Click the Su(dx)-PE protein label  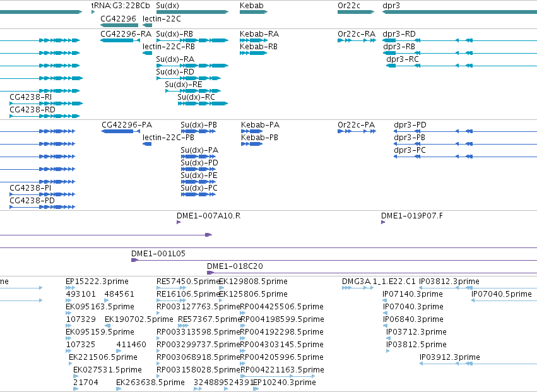click(199, 175)
